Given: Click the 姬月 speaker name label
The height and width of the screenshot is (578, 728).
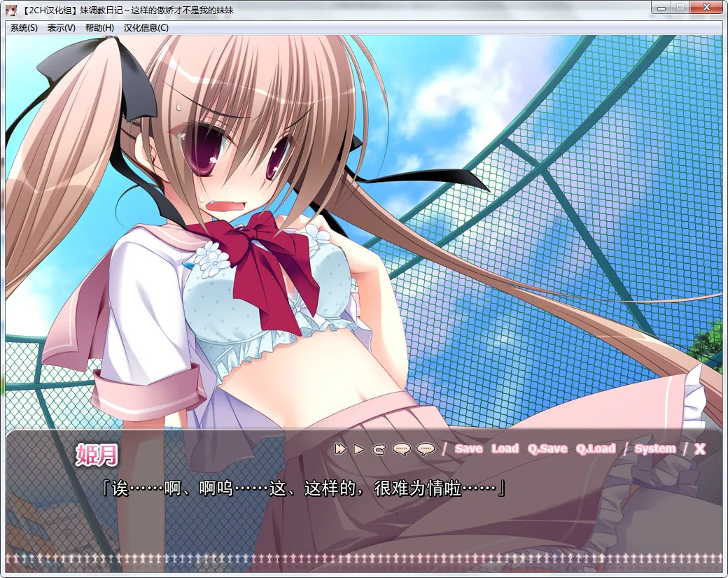Looking at the screenshot, I should [x=97, y=455].
